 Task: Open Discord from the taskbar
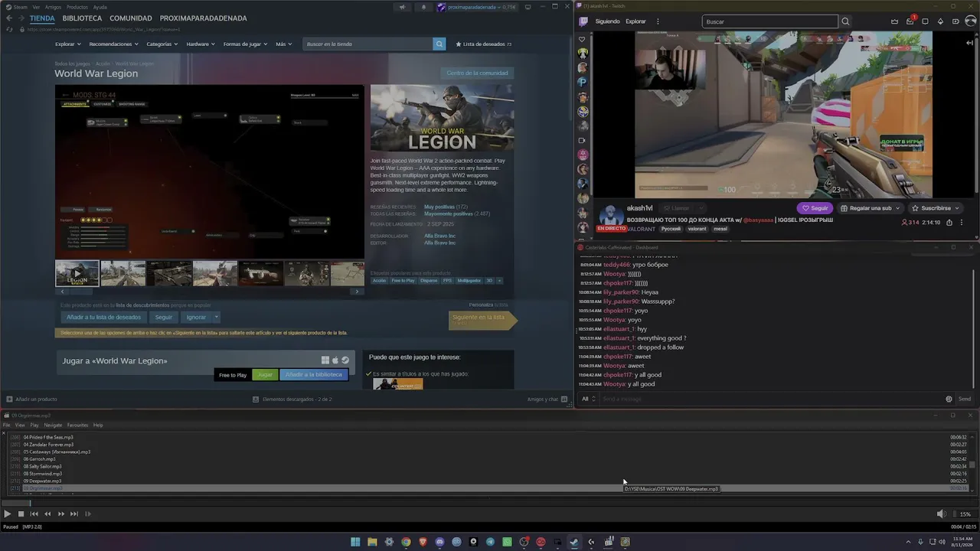point(439,542)
